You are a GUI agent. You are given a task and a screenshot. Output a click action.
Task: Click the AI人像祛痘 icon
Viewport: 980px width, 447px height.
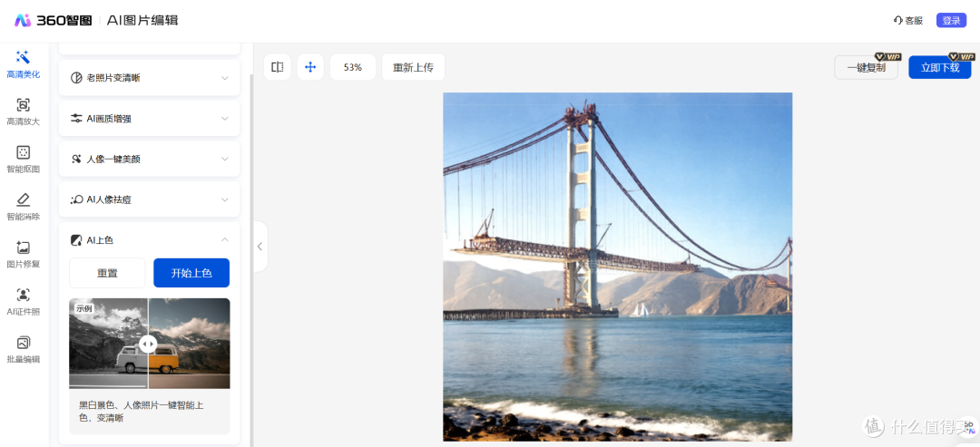tap(76, 199)
